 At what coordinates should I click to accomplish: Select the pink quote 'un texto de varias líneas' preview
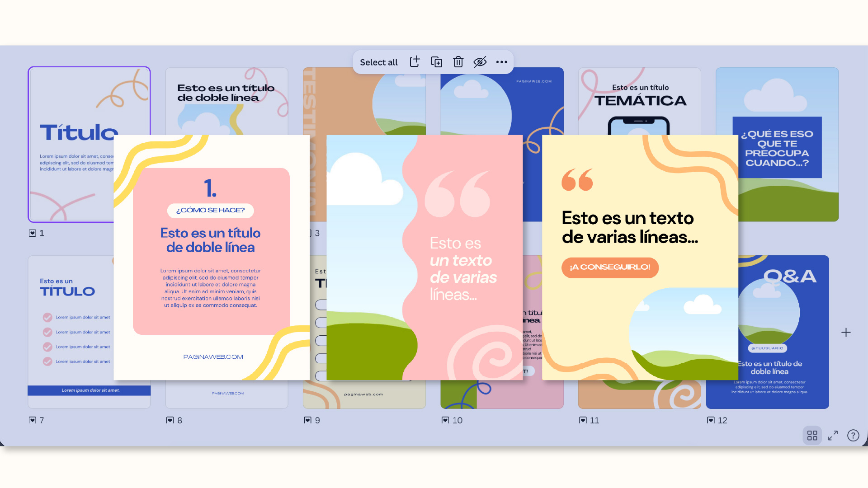tap(425, 258)
